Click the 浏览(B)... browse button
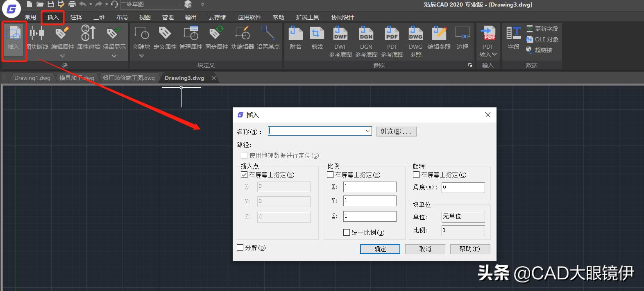 click(x=397, y=132)
